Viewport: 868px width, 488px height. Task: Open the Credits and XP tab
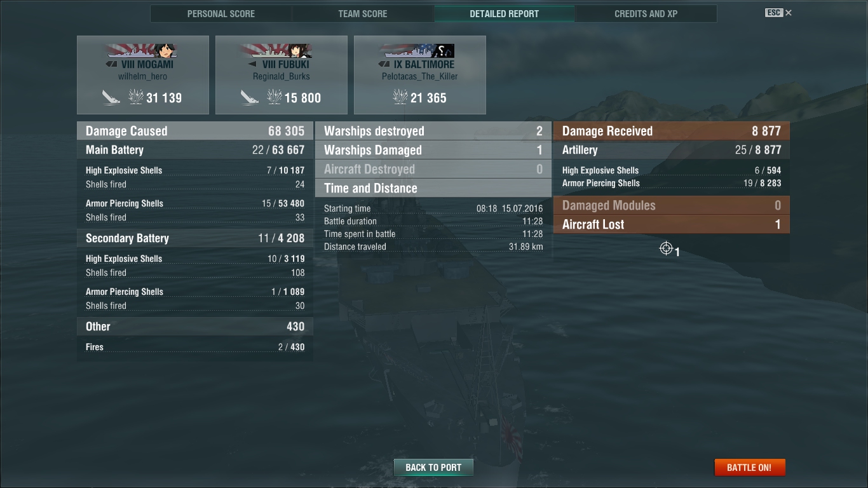(x=646, y=13)
